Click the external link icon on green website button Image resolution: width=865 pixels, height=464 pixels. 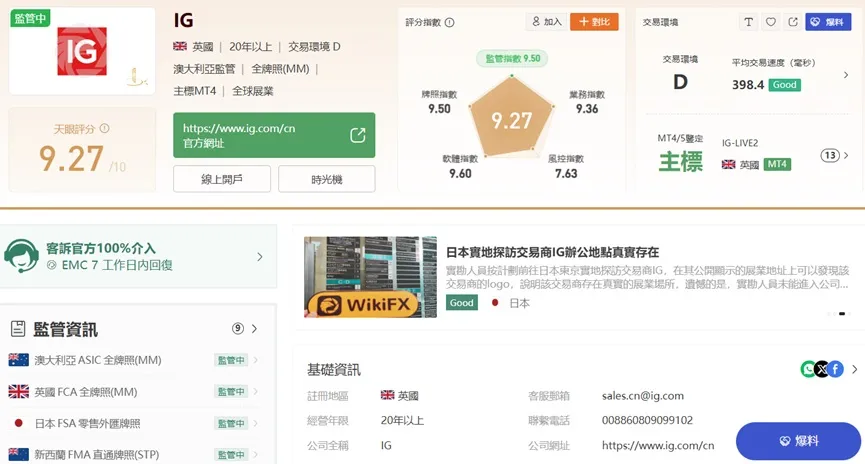(x=357, y=135)
